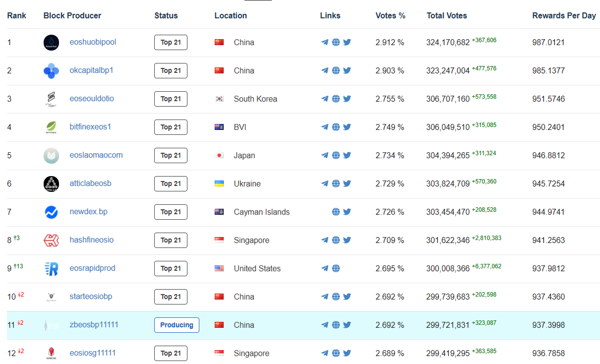Click Rewards Per Day column header

(x=564, y=16)
